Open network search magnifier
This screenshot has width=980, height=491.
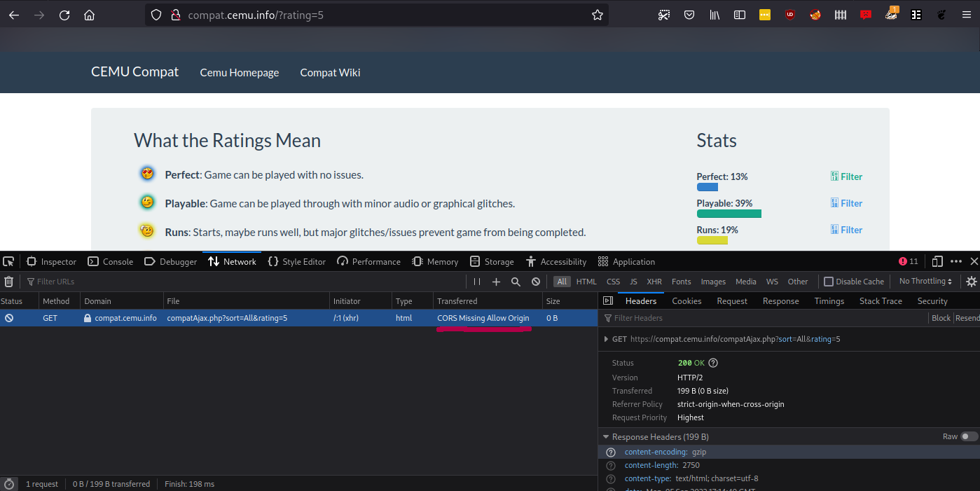pyautogui.click(x=516, y=282)
